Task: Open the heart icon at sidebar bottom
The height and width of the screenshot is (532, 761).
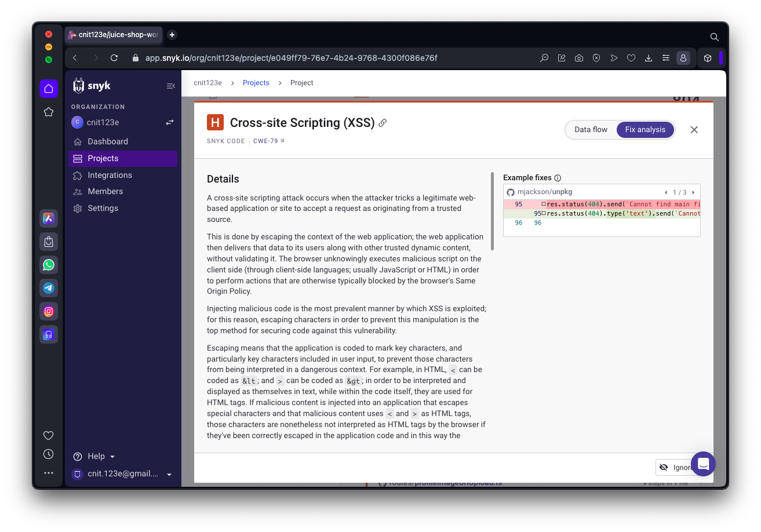Action: [49, 436]
